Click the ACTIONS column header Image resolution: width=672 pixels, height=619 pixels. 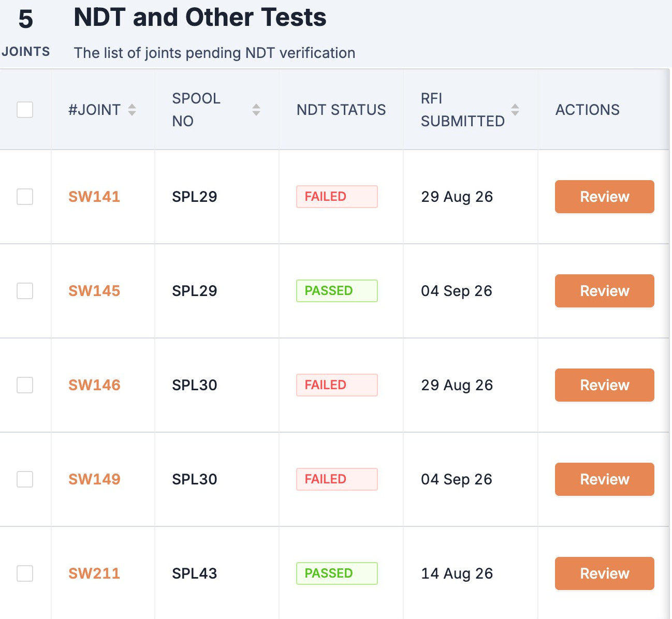coord(588,110)
